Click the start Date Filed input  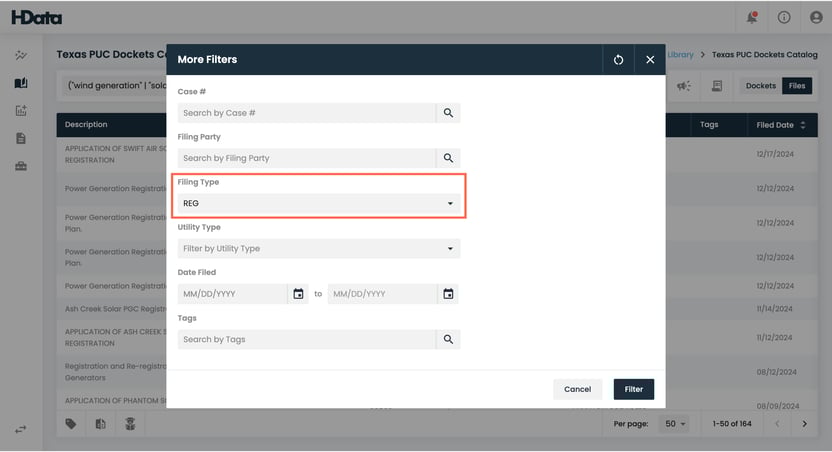point(232,294)
